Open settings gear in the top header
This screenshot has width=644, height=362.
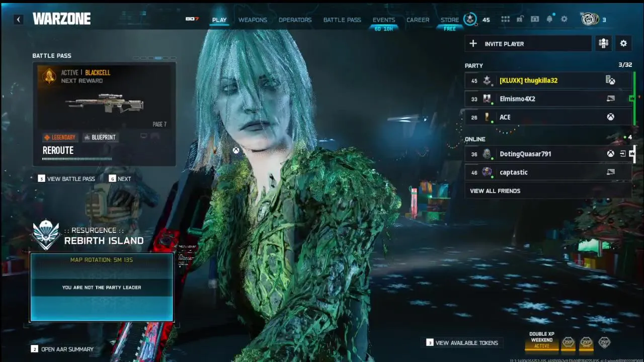tap(564, 19)
